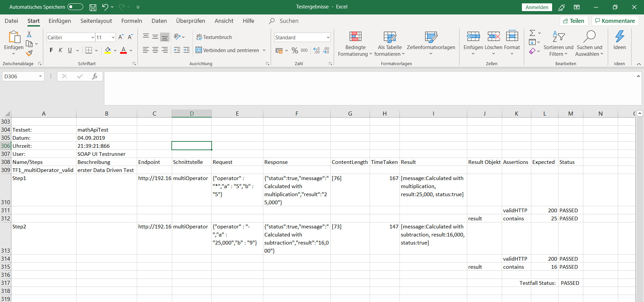644x302 pixels.
Task: Switch to Daten ribbon tab
Action: (x=159, y=21)
